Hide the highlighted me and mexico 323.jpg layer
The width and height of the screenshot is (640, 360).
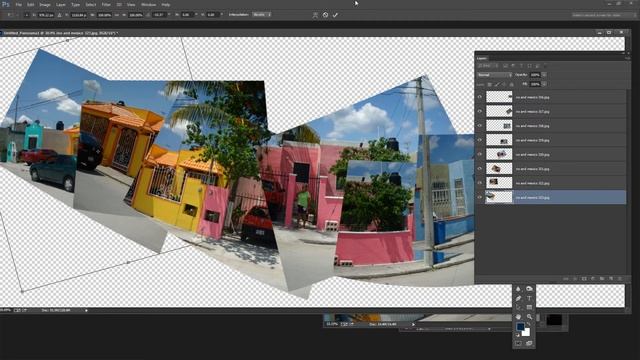480,197
